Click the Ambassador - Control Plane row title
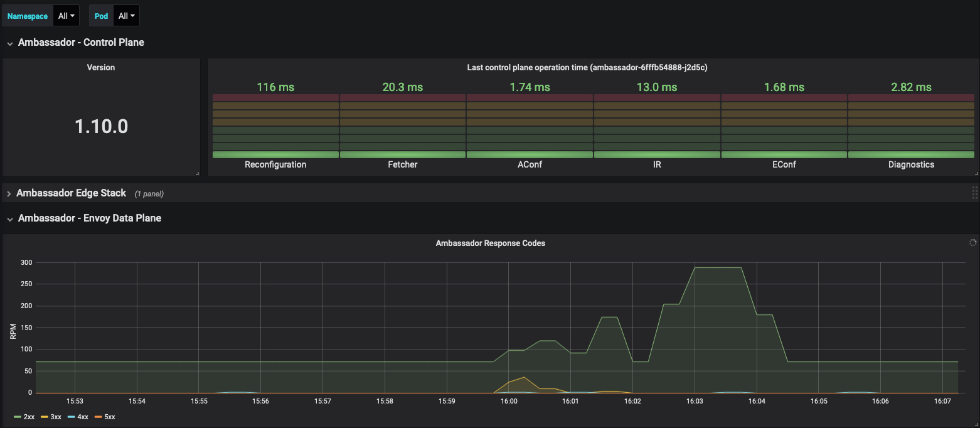 pos(81,43)
